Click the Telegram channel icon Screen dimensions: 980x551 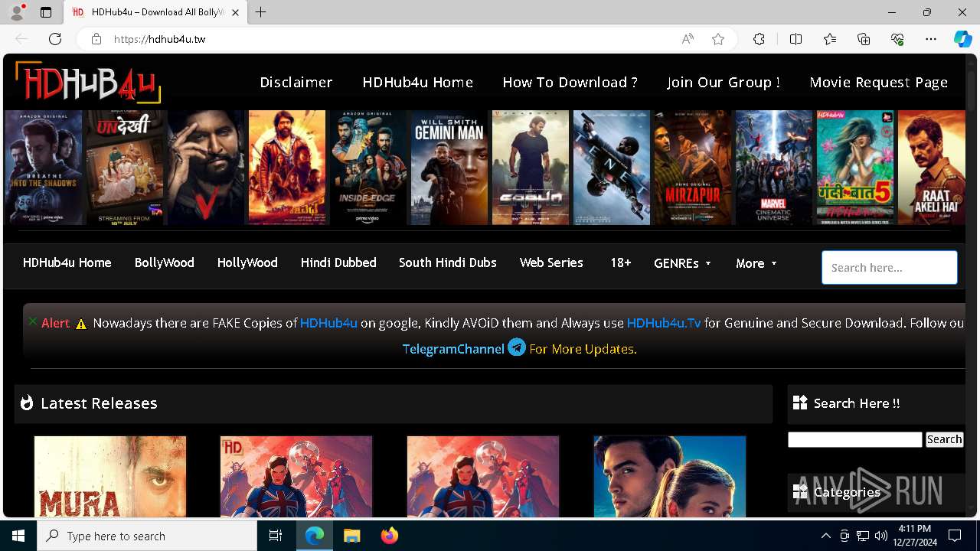pos(517,347)
